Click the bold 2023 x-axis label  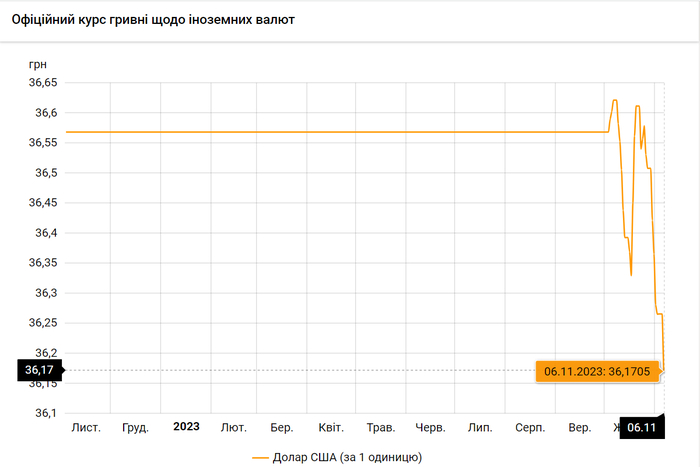(x=186, y=427)
